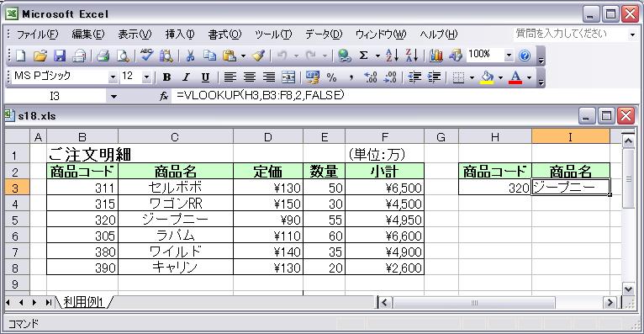Image resolution: width=644 pixels, height=334 pixels.
Task: Toggle Italic formatting button
Action: click(x=186, y=77)
